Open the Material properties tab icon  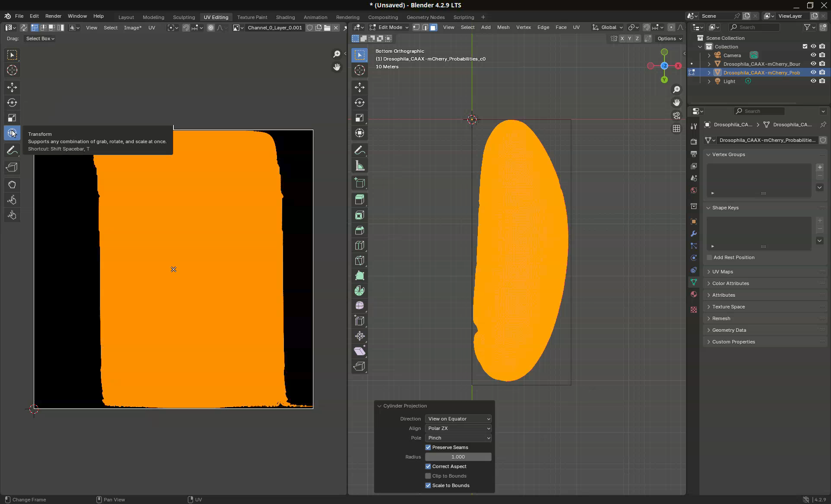tap(694, 294)
